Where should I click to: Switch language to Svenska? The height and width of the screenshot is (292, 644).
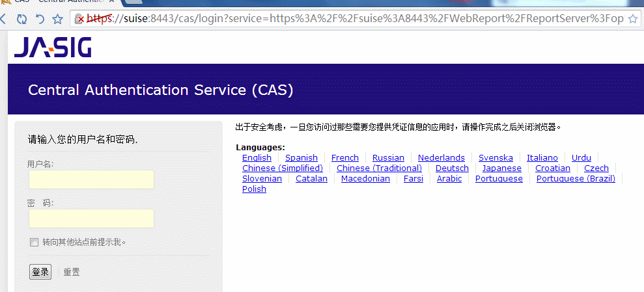(x=496, y=158)
